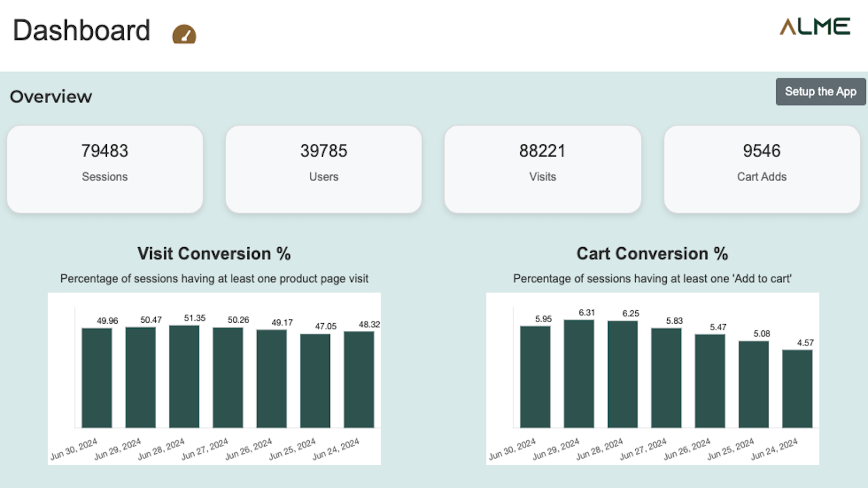Click the Dashboard page title

point(81,30)
